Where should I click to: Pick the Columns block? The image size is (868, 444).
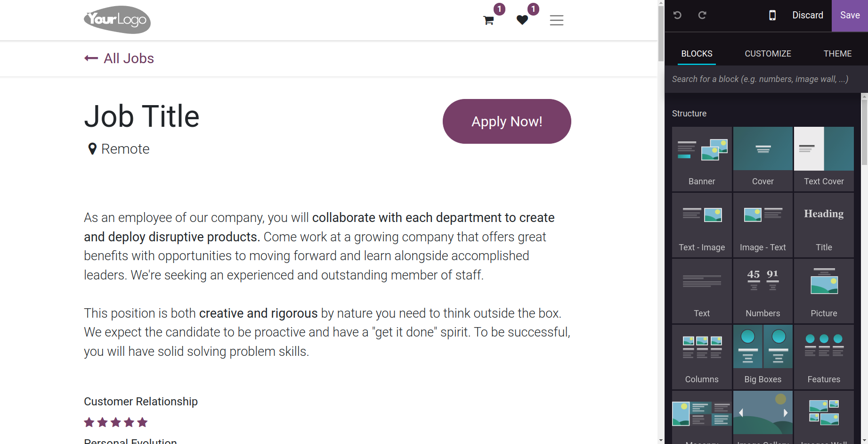702,356
